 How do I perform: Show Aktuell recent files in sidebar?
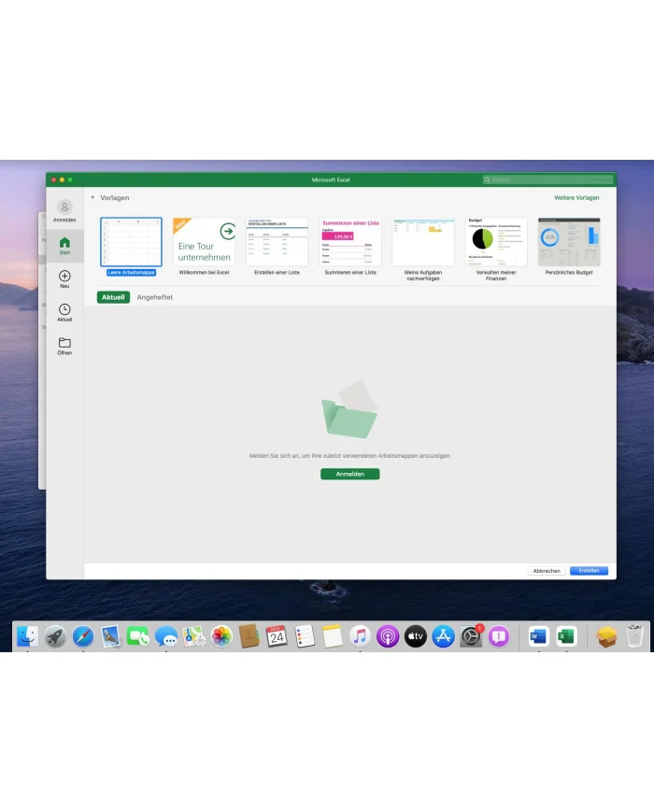[64, 313]
